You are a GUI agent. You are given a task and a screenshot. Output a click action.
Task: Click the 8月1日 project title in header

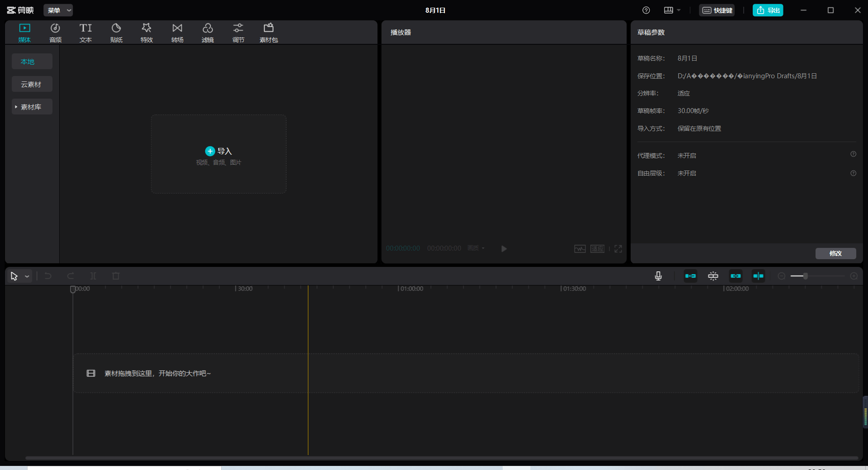point(435,10)
